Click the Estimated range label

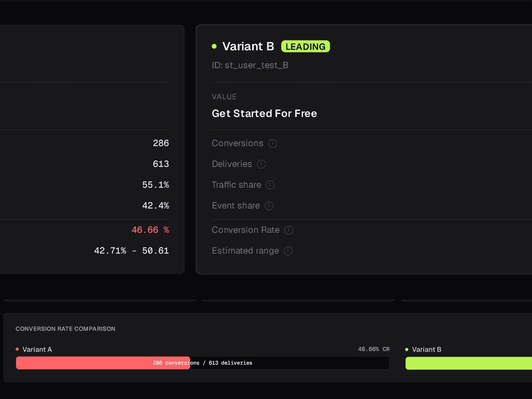[x=245, y=251]
